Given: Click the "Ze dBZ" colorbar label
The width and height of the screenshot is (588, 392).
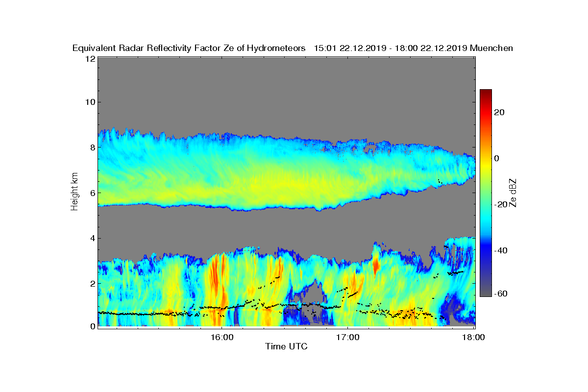Looking at the screenshot, I should [513, 193].
